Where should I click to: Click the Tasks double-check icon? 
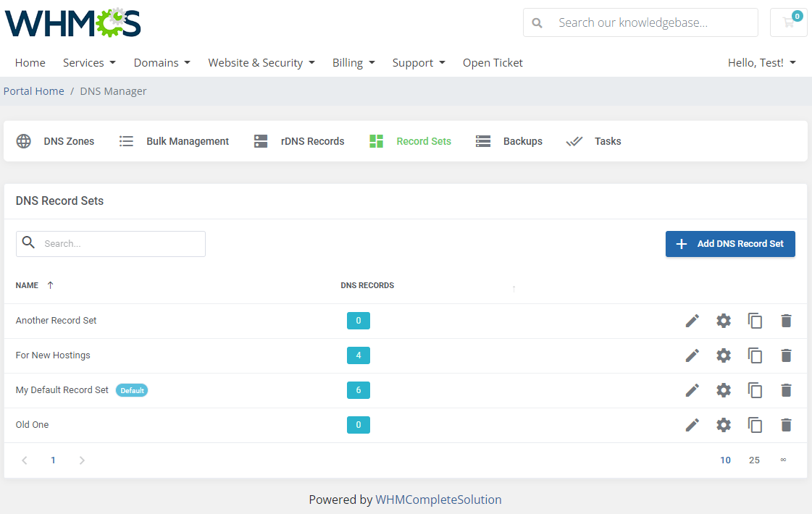point(574,141)
